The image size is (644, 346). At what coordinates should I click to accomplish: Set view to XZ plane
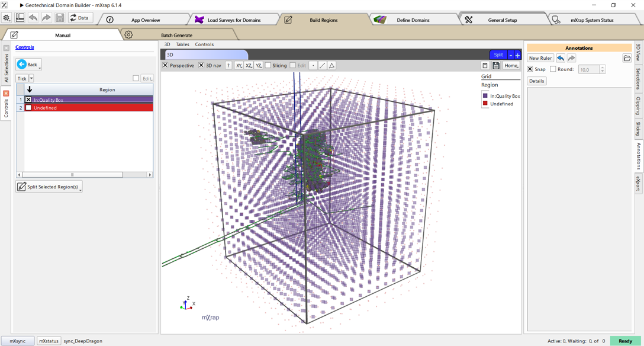[249, 65]
